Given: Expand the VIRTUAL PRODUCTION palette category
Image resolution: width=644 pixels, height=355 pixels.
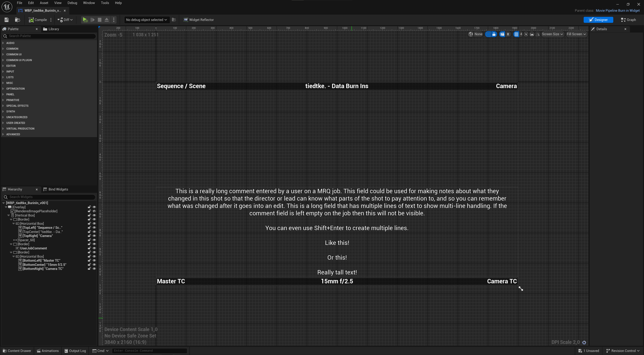Looking at the screenshot, I should (20, 129).
